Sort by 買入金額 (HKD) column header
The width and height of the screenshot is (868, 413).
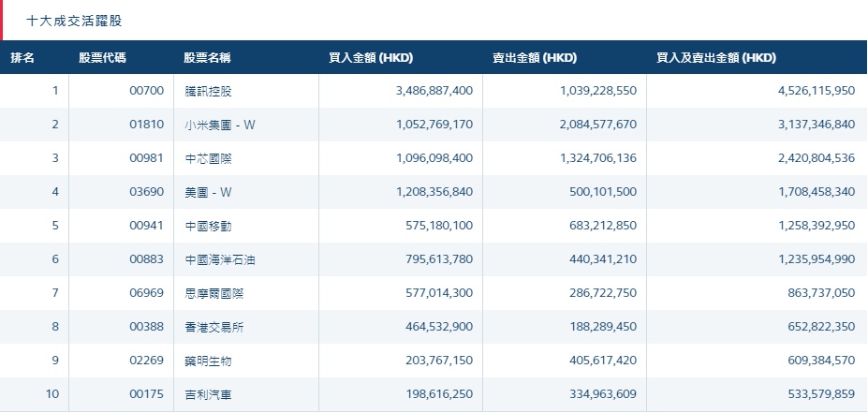[x=371, y=58]
